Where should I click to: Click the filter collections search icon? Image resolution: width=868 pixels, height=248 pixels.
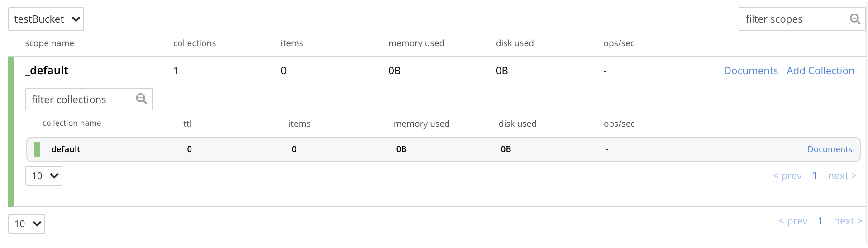141,99
